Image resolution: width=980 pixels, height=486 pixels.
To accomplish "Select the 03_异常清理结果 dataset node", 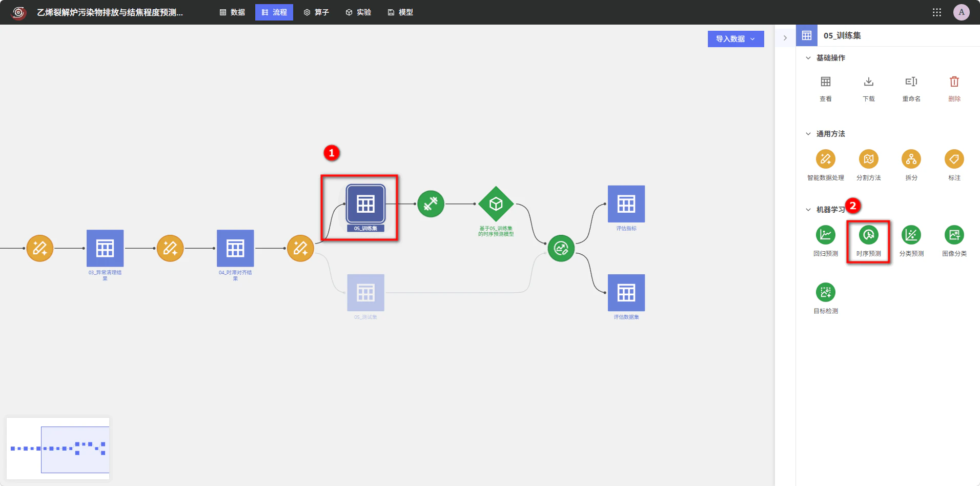I will [x=105, y=248].
